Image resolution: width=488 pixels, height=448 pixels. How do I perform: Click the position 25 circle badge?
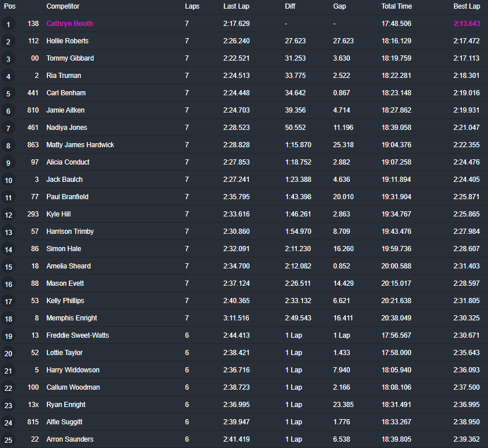8,439
